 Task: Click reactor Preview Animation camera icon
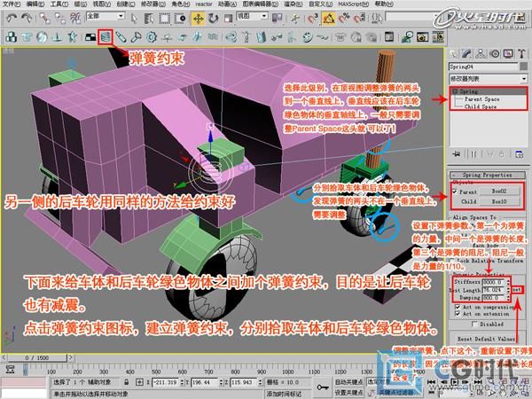click(x=422, y=36)
